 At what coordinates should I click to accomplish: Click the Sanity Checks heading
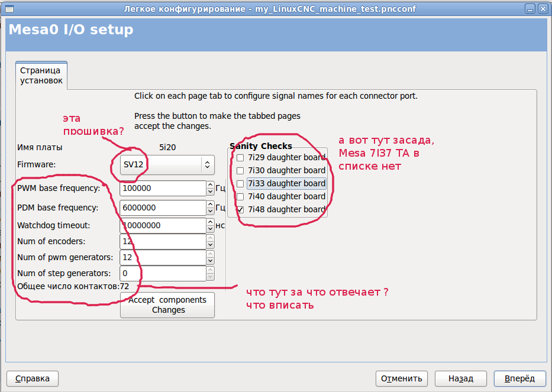[261, 146]
